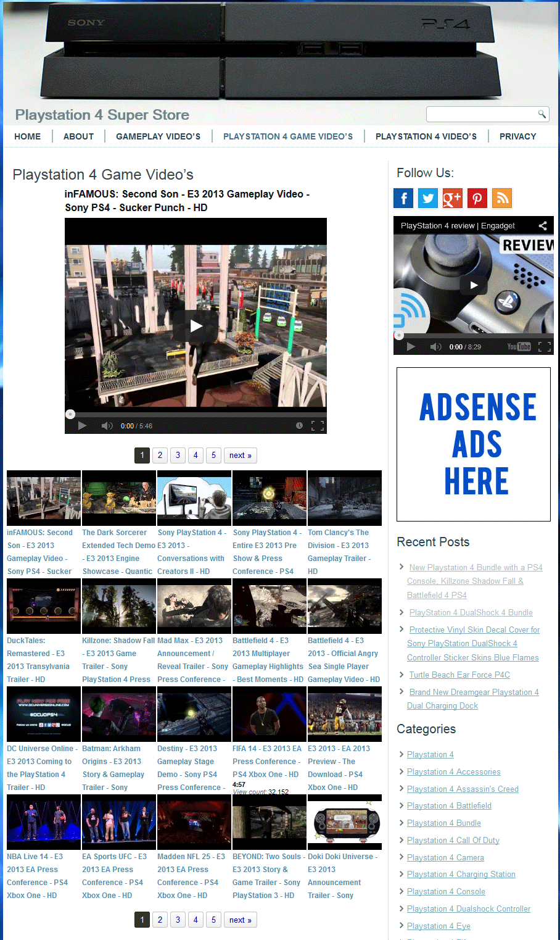
Task: Open the Batman: Arkham Origins thumbnail
Action: [119, 714]
